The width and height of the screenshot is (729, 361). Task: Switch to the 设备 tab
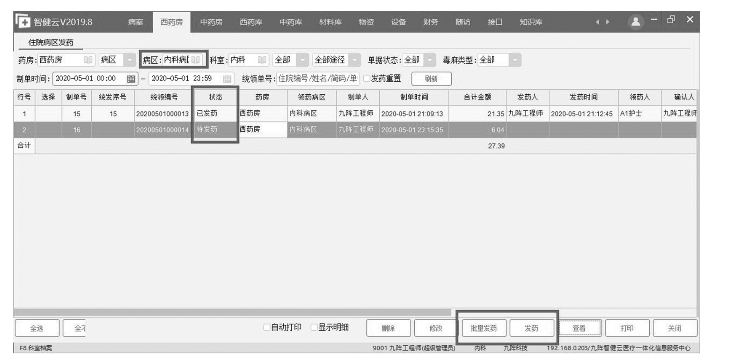(398, 22)
